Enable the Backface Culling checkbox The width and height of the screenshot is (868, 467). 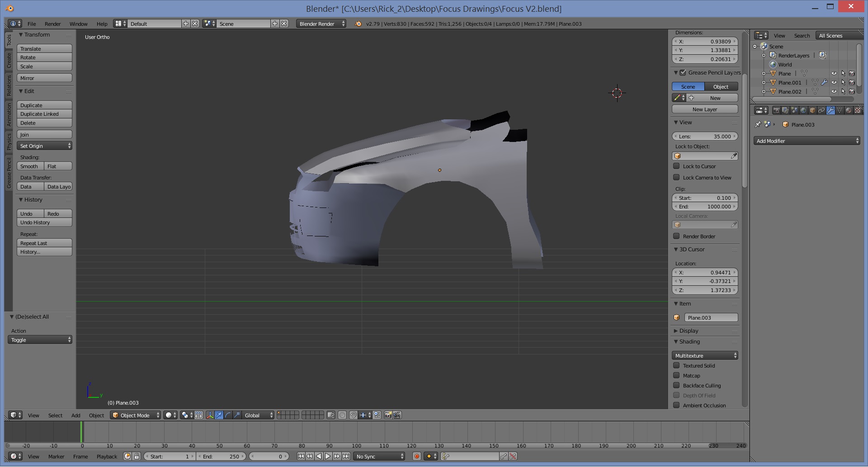click(x=676, y=386)
